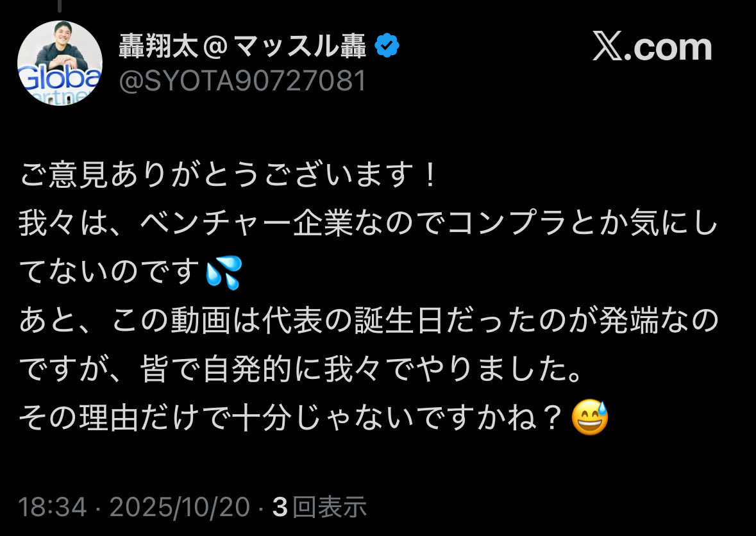Click the word 動画 in the post
Viewport: 756px width, 536px height.
(x=201, y=321)
